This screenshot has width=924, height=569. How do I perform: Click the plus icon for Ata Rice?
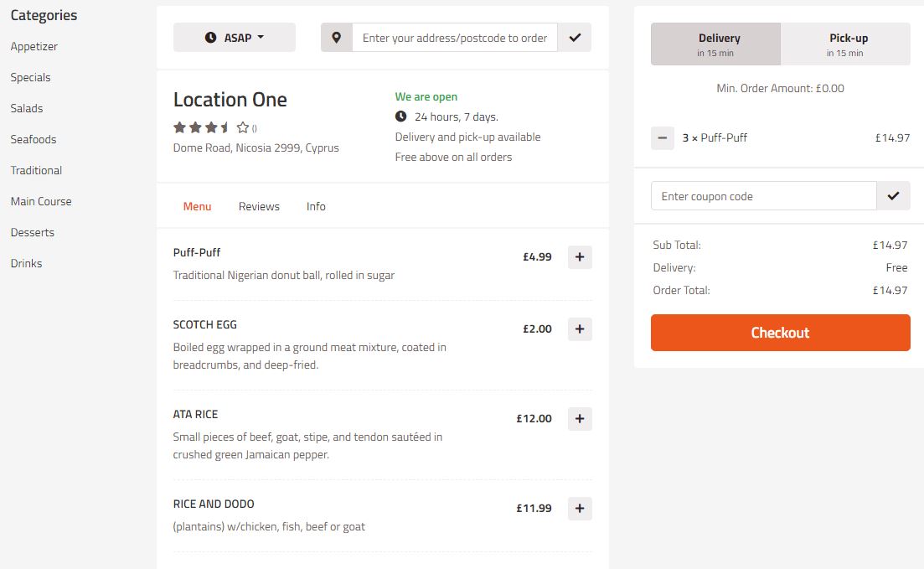580,419
